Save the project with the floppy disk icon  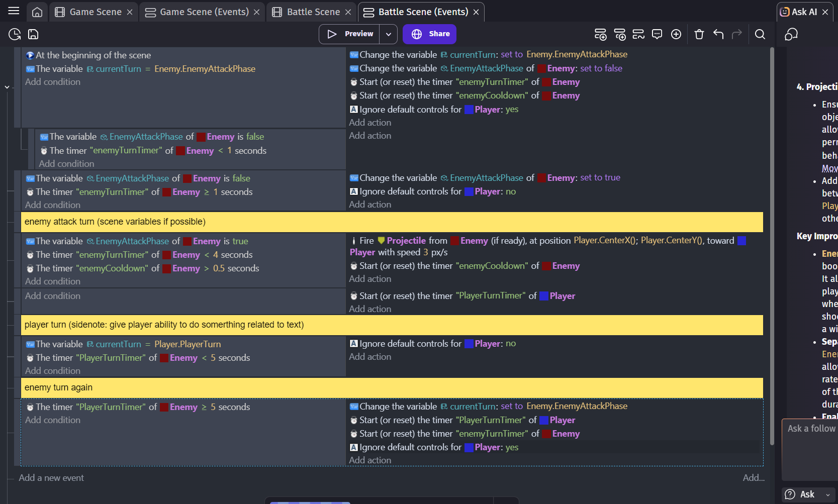33,34
